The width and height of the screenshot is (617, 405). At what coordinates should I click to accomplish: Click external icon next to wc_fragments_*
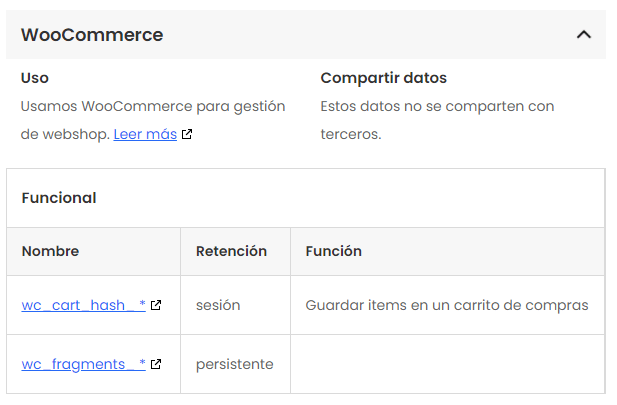pos(156,364)
